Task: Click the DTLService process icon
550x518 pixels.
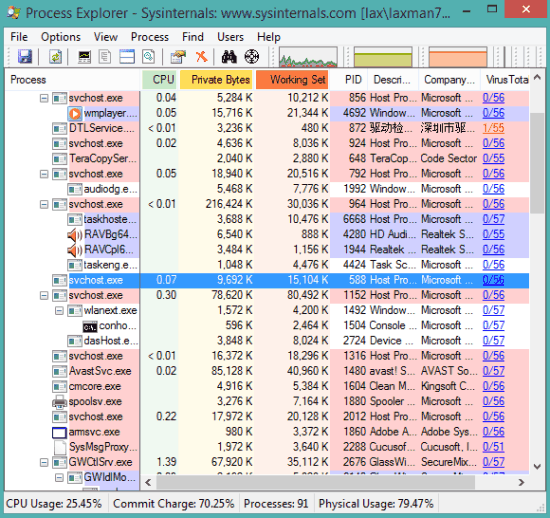Action: point(59,129)
